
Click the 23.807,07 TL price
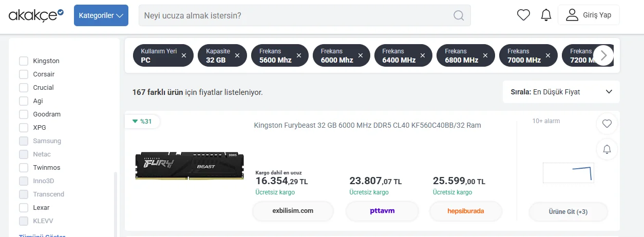[x=375, y=181]
